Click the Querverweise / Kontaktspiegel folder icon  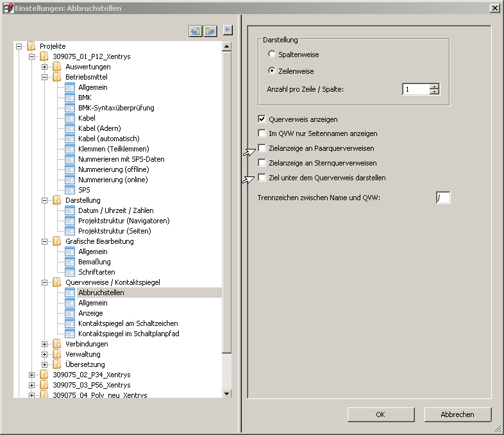[57, 282]
